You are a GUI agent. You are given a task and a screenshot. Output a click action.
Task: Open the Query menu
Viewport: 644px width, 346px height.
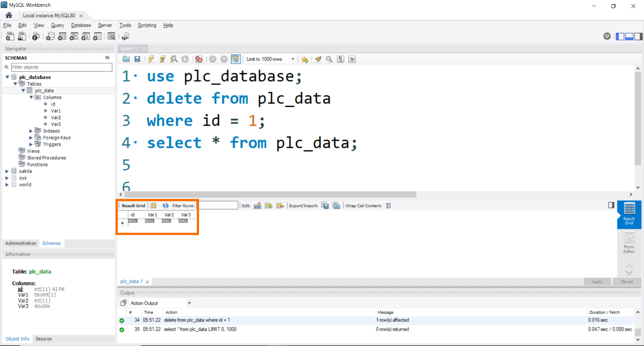pyautogui.click(x=57, y=25)
